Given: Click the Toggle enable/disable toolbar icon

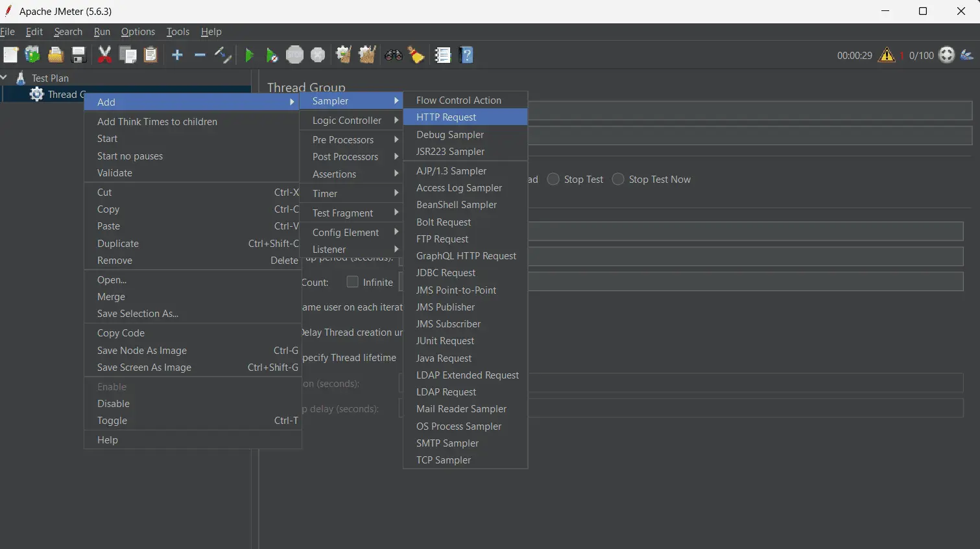Looking at the screenshot, I should pos(222,55).
